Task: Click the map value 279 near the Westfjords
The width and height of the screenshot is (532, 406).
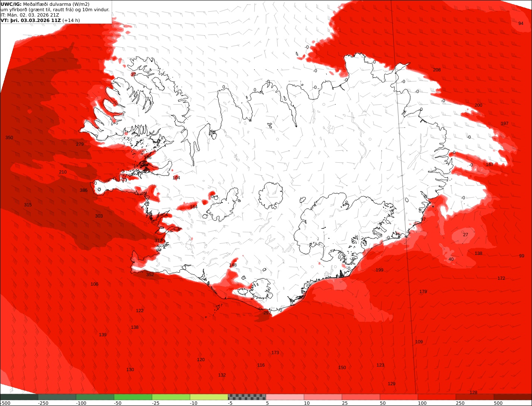Action: 80,144
